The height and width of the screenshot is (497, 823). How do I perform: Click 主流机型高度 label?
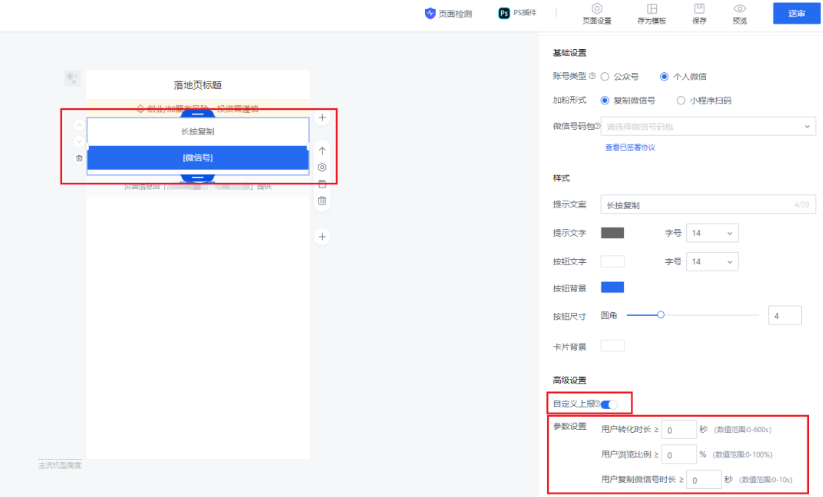[x=60, y=465]
